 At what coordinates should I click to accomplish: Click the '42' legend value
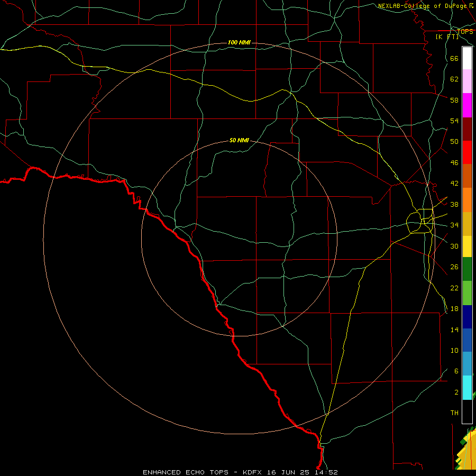coord(454,184)
